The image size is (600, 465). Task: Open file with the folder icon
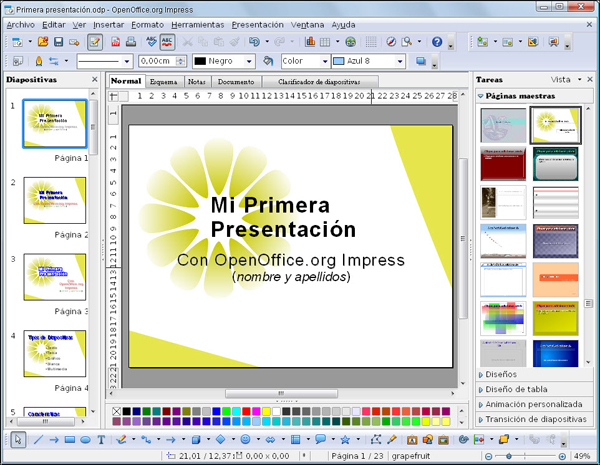click(43, 41)
